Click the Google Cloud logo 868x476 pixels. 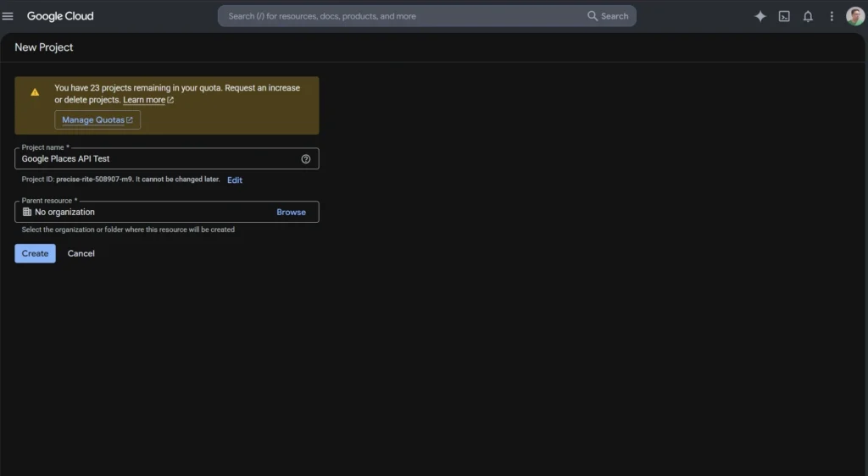pyautogui.click(x=60, y=16)
